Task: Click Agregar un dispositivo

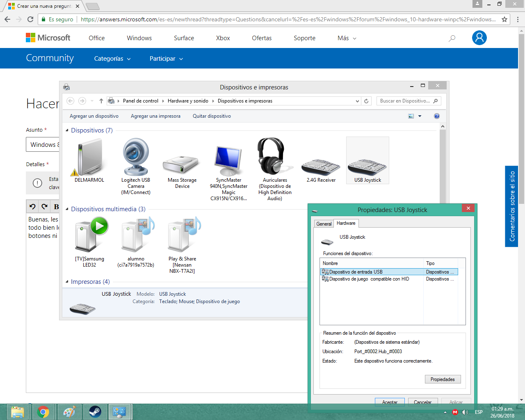Action: [94, 116]
